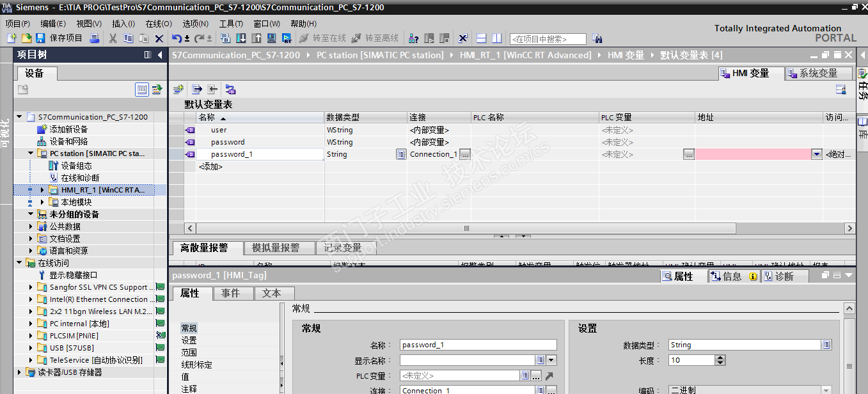Viewport: 868px width, 394px height.
Task: Select 线性标定 in the properties navigation
Action: (x=196, y=365)
